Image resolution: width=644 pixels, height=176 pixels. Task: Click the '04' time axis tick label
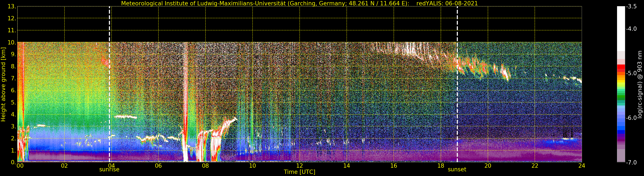pos(111,166)
